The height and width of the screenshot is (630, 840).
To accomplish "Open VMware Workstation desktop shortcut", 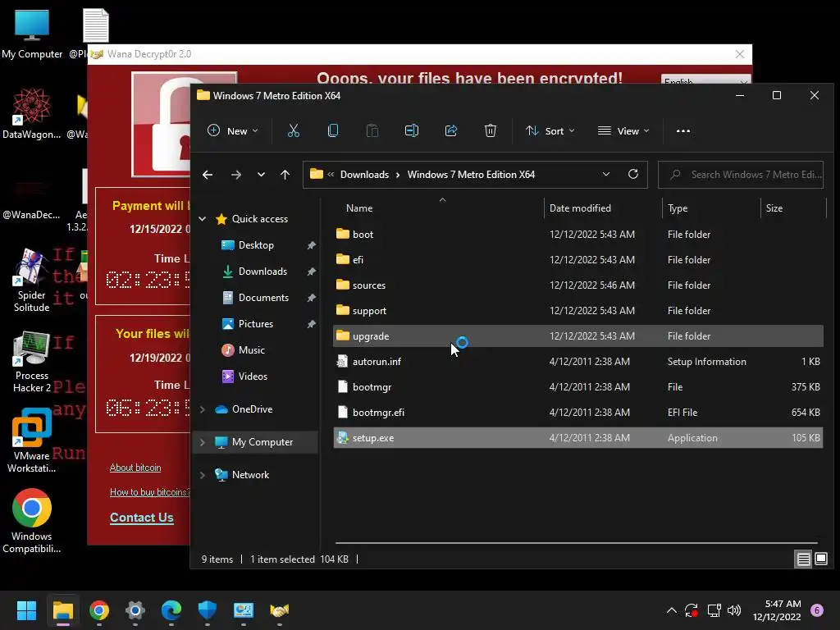I will click(x=32, y=441).
